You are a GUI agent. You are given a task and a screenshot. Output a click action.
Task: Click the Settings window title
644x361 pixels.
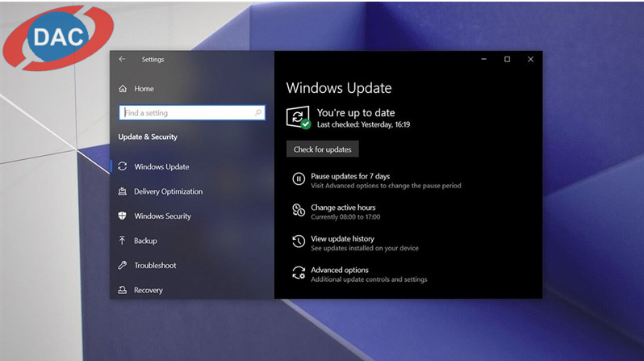tap(153, 59)
